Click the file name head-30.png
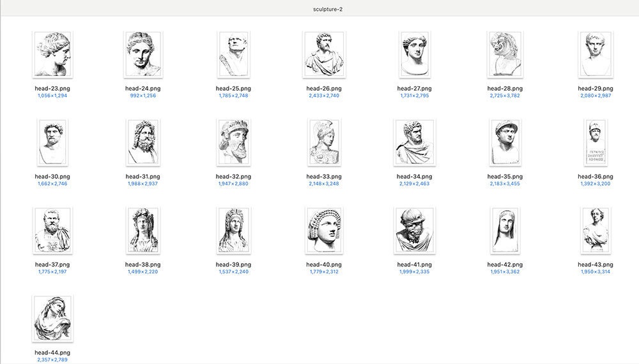Image resolution: width=639 pixels, height=364 pixels. pyautogui.click(x=52, y=176)
